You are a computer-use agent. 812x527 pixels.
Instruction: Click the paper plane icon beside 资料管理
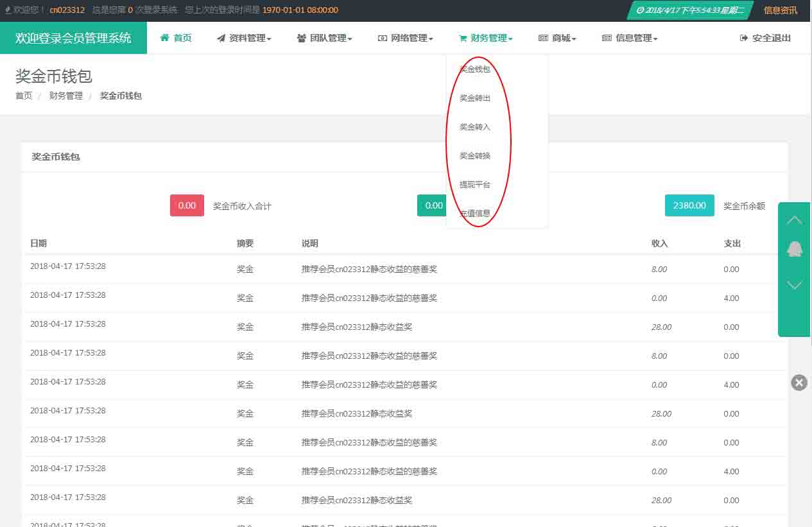[x=221, y=39]
